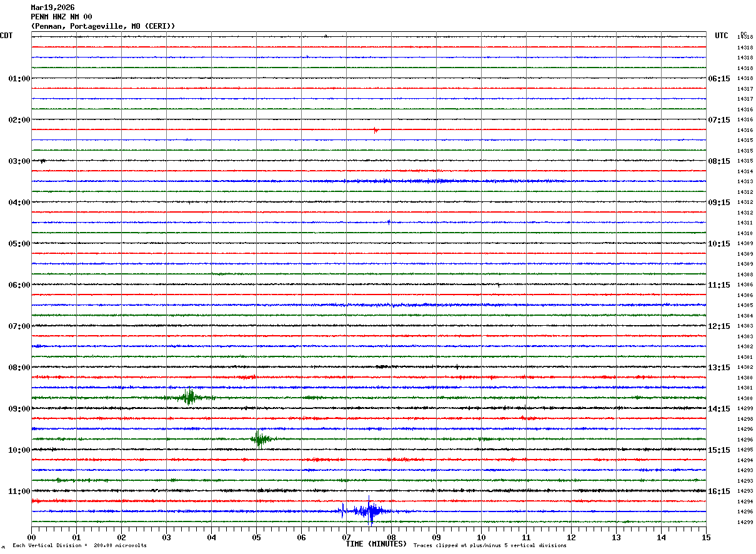Click minute 13 on the bottom time axis
Image resolution: width=756 pixels, height=554 pixels.
616,537
